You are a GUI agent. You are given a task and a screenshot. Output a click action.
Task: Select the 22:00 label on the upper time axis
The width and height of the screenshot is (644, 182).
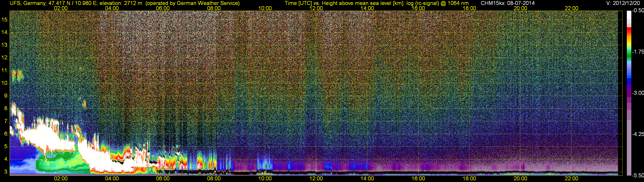571,8
